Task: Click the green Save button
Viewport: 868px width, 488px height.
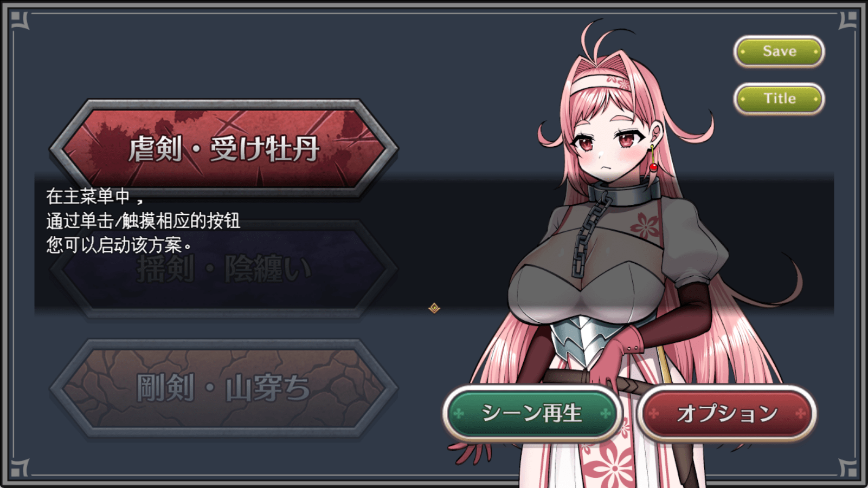Action: coord(779,51)
